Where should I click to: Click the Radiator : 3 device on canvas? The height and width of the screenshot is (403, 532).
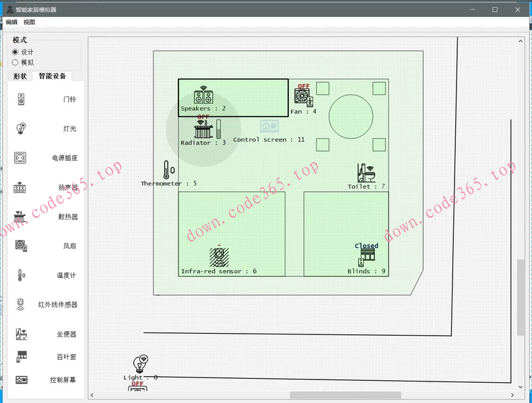(203, 129)
